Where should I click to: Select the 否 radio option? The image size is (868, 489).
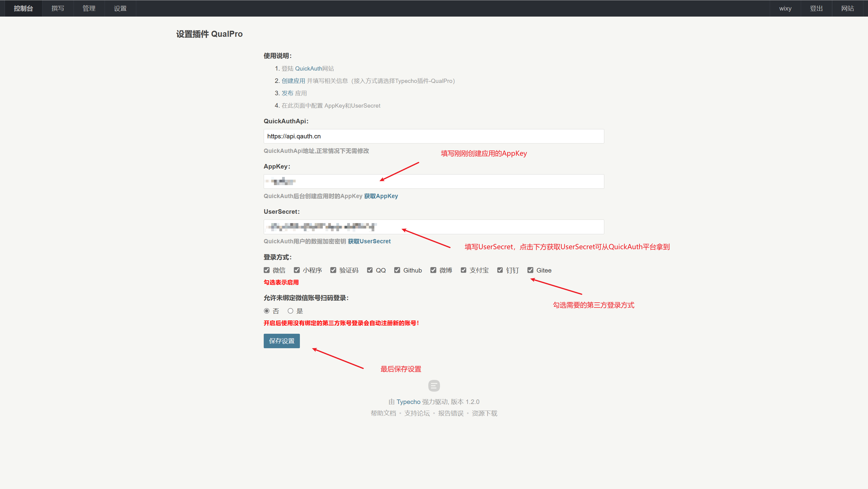[x=266, y=311]
